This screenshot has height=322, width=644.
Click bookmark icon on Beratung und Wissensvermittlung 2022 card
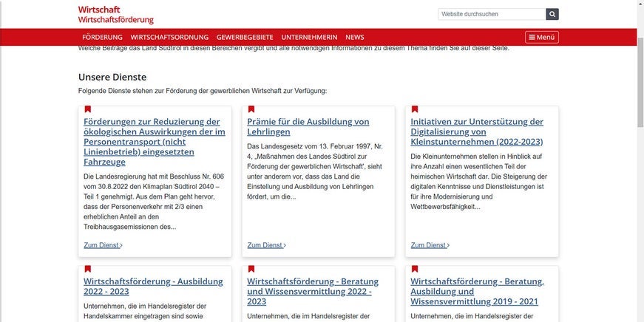251,269
